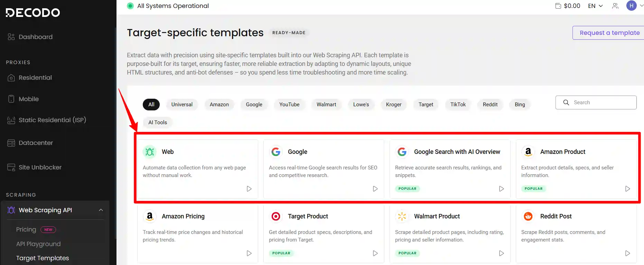Collapse the Web Scraping API section chevron
644x265 pixels.
point(101,210)
